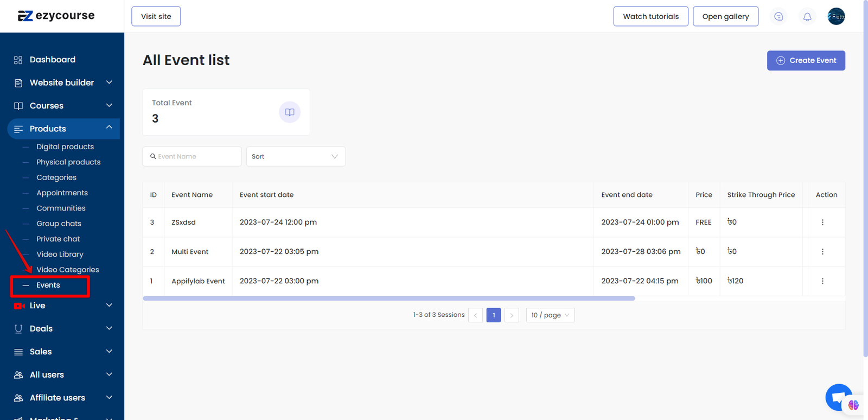Click the notification bell icon
This screenshot has height=420, width=868.
point(807,17)
